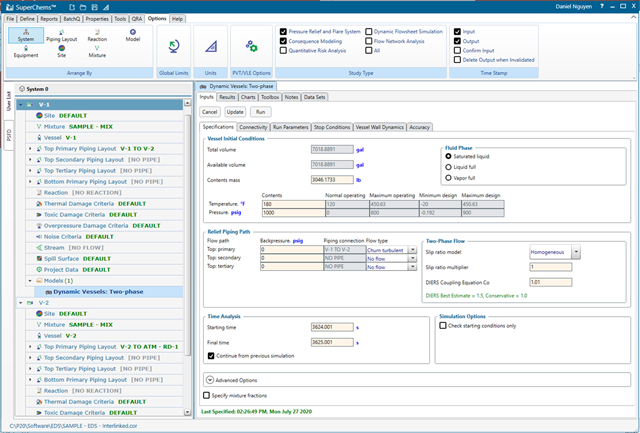Enable Flow Network Analysis checkbox
640x433 pixels.
click(x=369, y=41)
